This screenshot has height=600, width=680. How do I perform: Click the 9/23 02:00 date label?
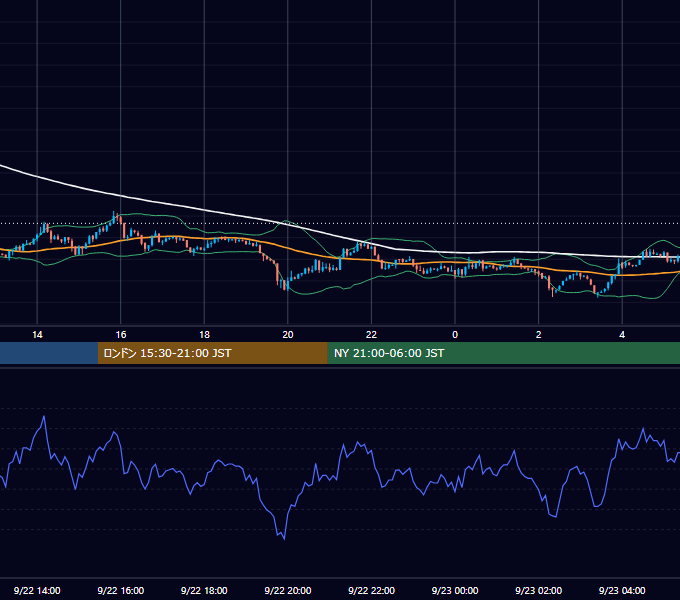pos(538,590)
